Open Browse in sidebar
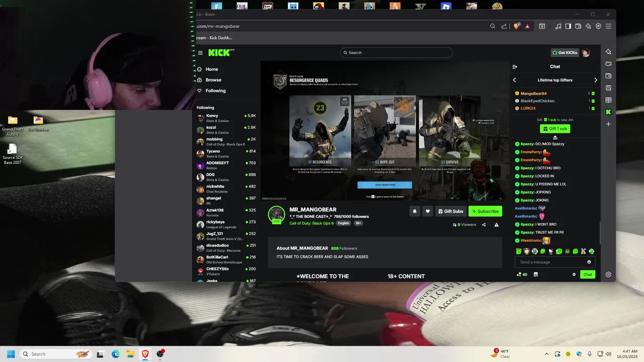 [213, 80]
